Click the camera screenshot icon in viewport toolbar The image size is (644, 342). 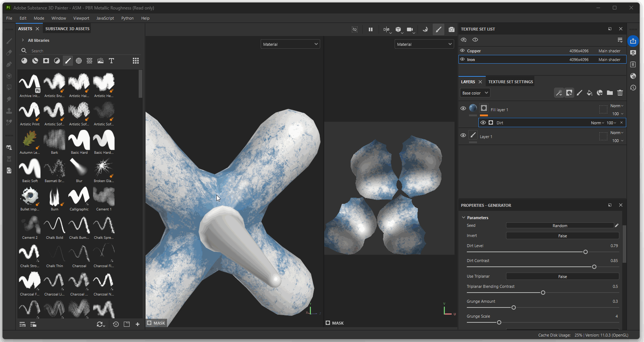[x=451, y=29]
